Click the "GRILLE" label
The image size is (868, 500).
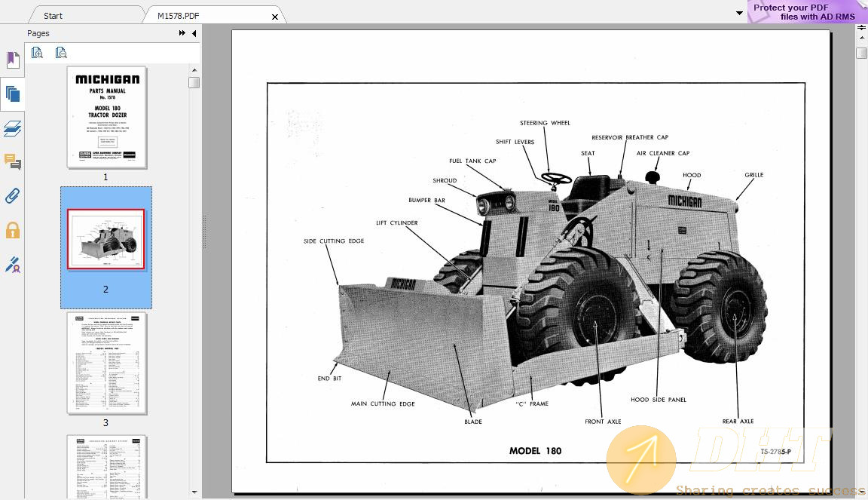(x=754, y=175)
